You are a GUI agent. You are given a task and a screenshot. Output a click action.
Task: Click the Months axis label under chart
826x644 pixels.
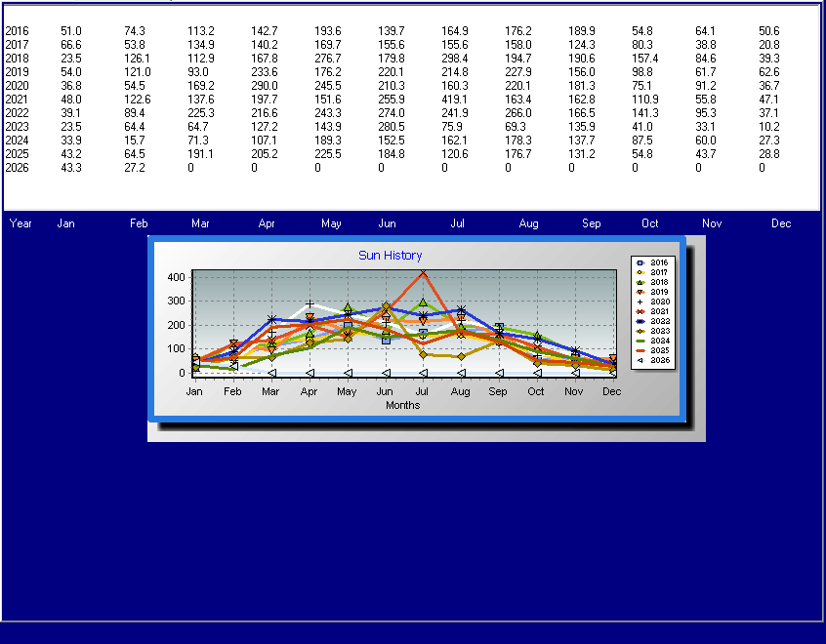[x=402, y=405]
